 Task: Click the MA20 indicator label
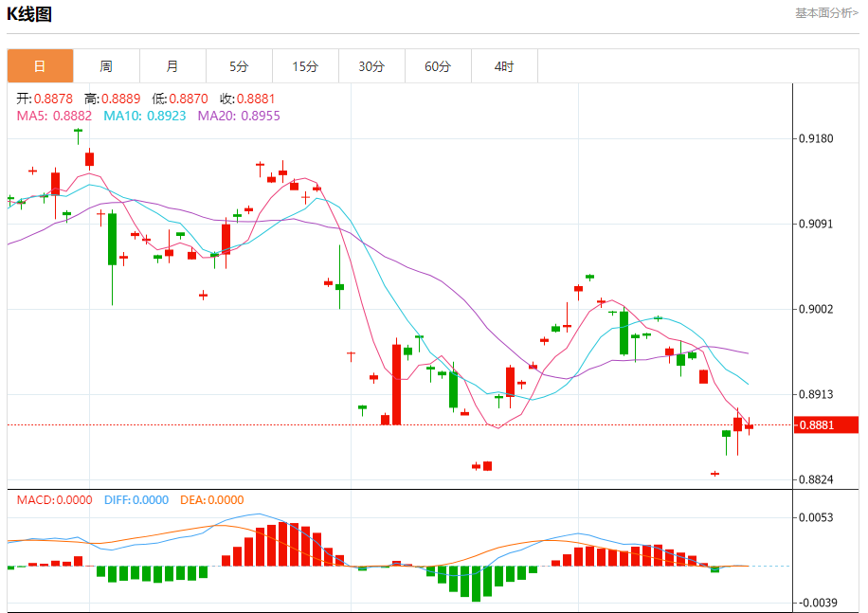[239, 116]
